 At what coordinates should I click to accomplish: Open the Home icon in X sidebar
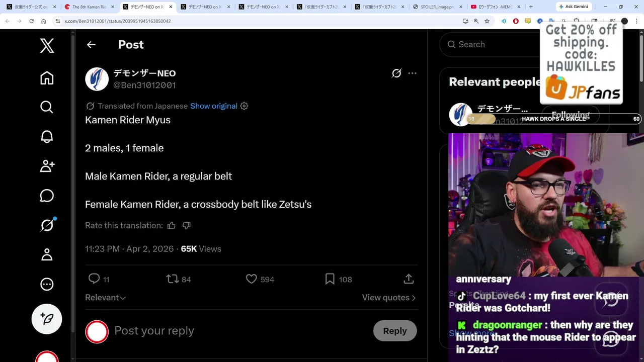point(47,78)
